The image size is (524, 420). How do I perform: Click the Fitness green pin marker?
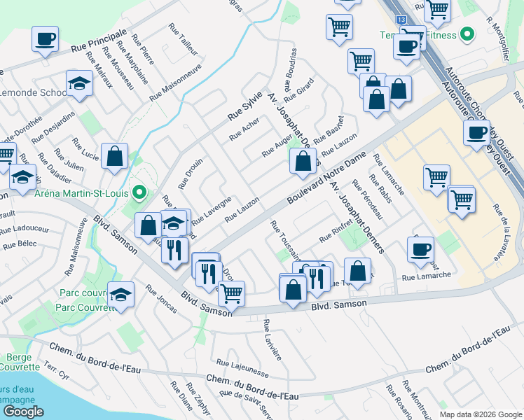[467, 34]
